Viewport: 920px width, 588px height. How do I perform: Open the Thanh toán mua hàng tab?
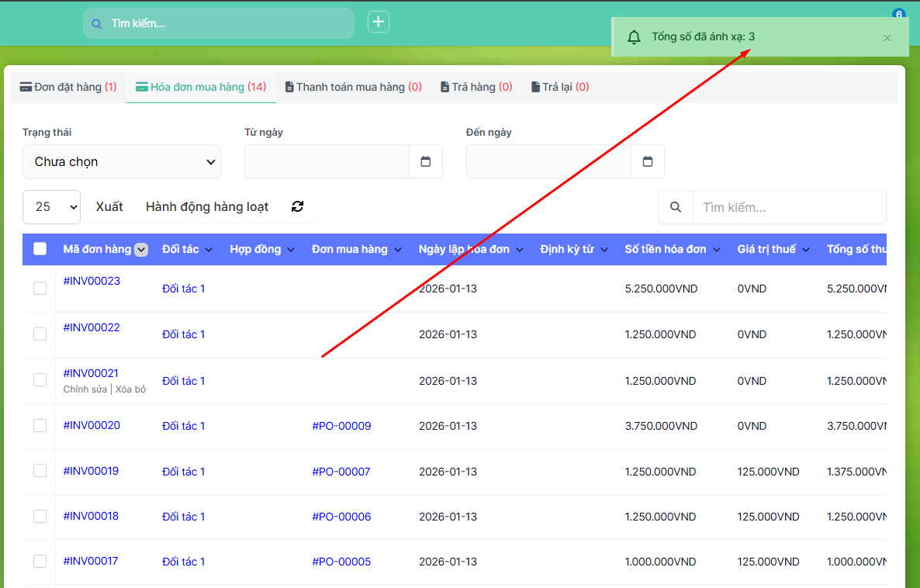(x=353, y=87)
